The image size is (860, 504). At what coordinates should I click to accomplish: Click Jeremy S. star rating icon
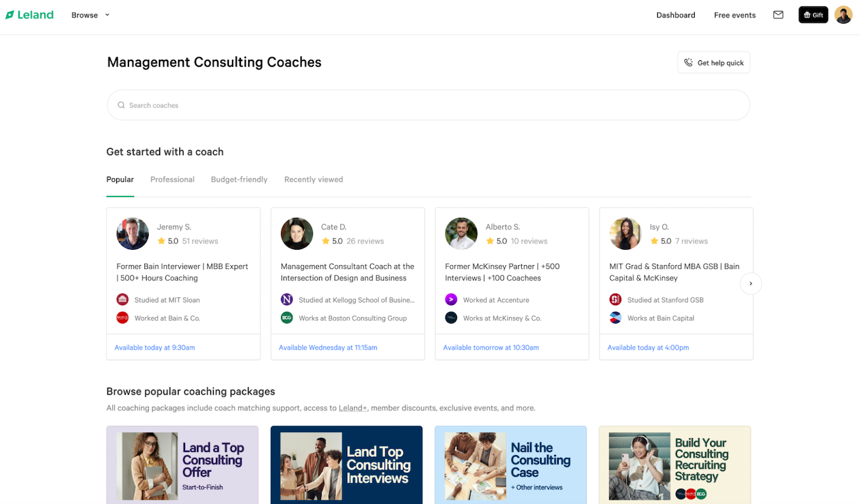point(161,241)
